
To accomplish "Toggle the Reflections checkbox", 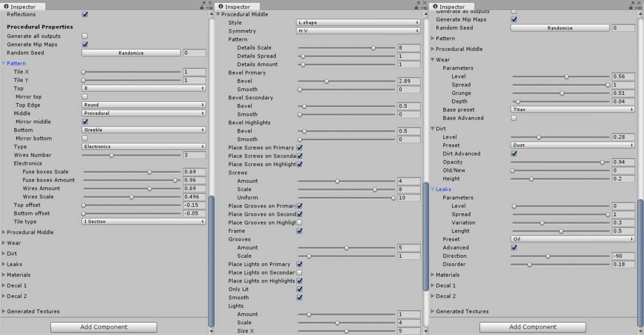I will [x=85, y=14].
